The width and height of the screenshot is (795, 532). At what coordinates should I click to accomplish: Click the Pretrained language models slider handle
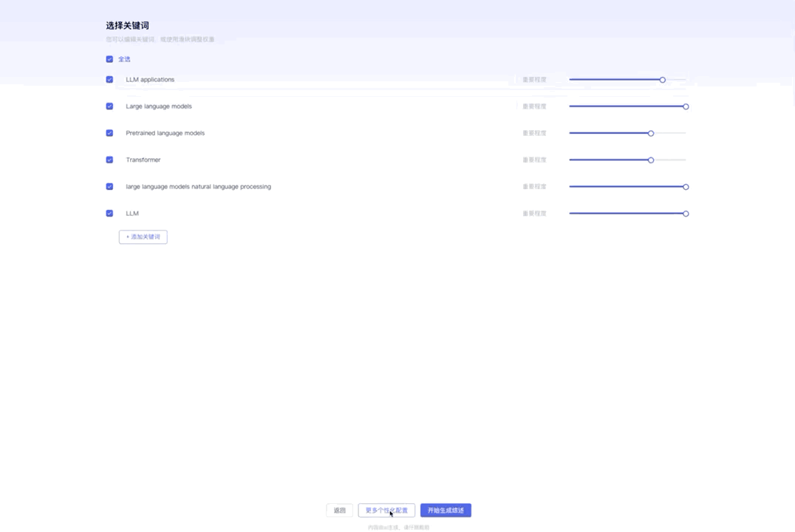650,134
